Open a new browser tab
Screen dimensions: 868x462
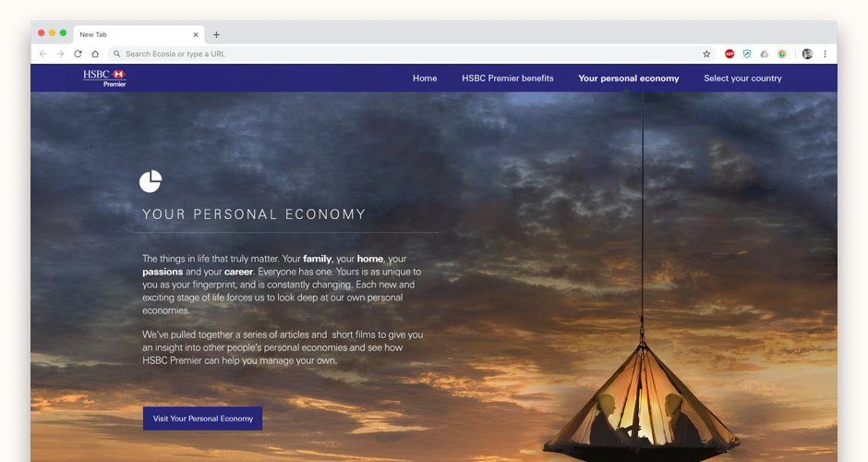pyautogui.click(x=216, y=34)
